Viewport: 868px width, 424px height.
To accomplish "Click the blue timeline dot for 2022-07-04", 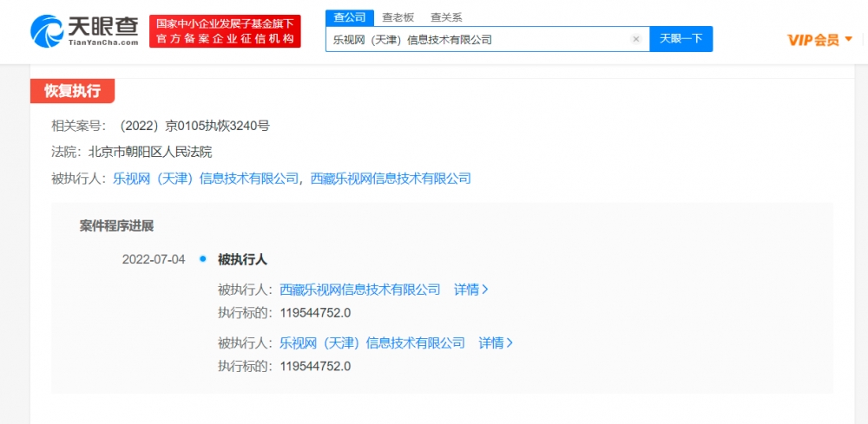I will coord(202,258).
